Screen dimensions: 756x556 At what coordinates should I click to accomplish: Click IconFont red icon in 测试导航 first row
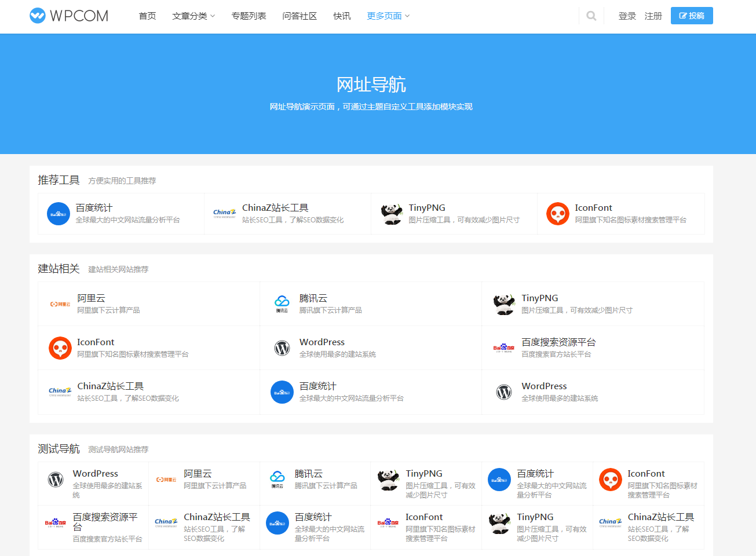(611, 480)
